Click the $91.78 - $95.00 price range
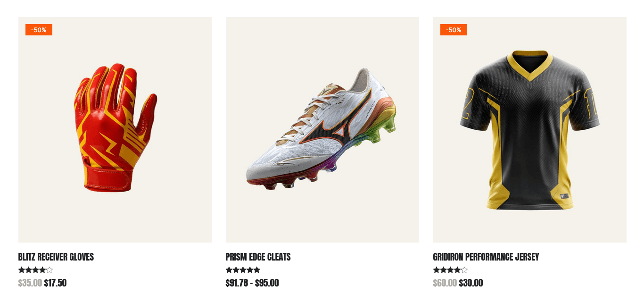 point(252,283)
